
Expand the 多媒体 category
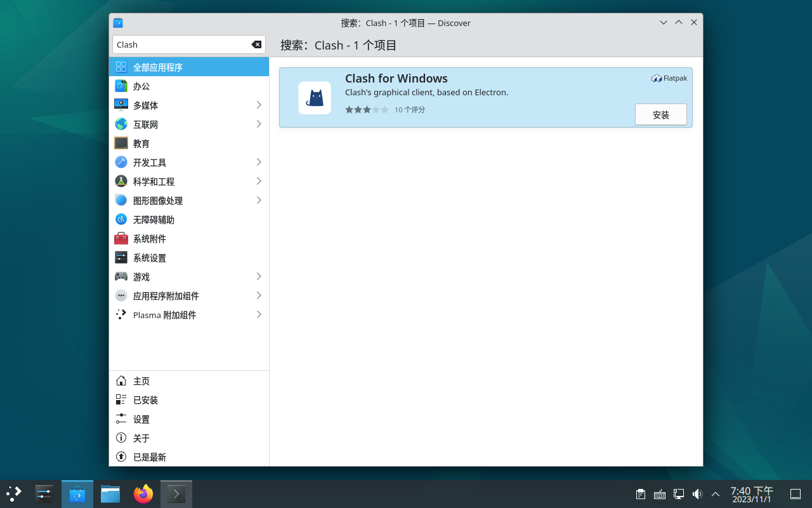pos(259,105)
